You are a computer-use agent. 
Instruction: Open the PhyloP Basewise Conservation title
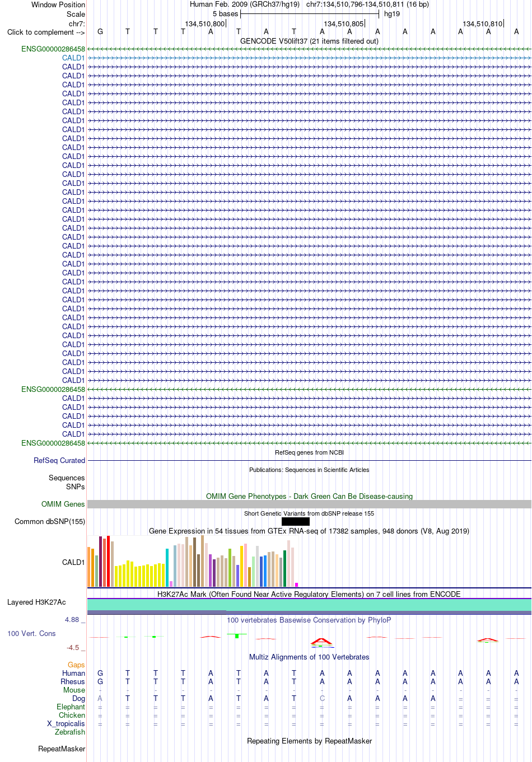pos(309,620)
